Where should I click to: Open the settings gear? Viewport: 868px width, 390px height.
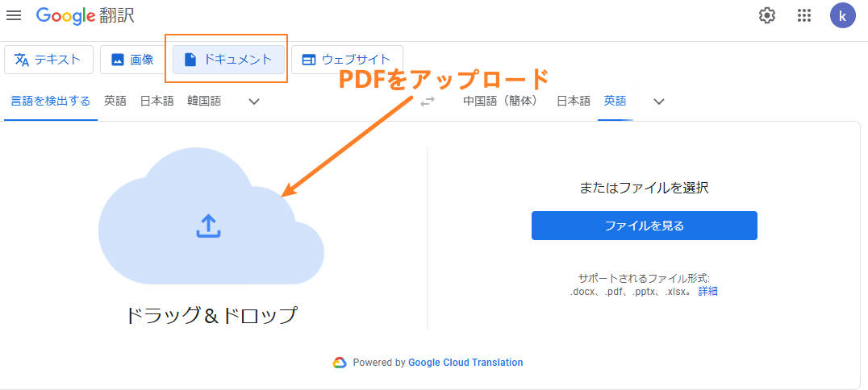pos(766,15)
